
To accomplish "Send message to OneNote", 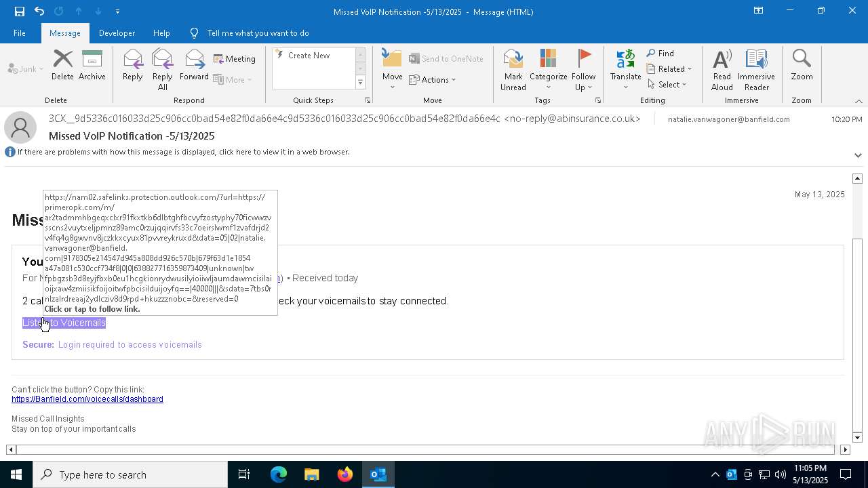I will tap(446, 59).
